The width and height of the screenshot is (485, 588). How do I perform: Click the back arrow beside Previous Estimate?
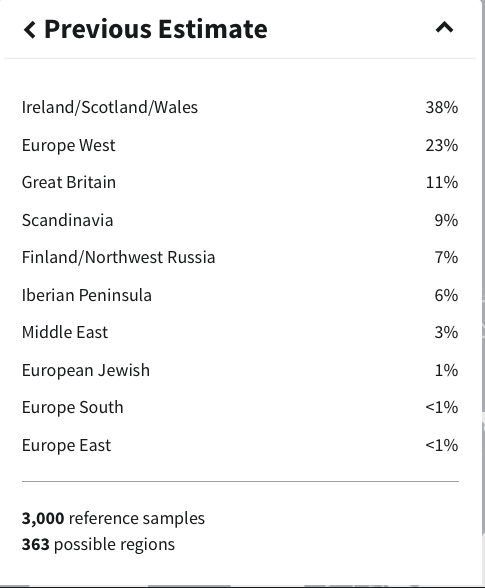click(30, 30)
